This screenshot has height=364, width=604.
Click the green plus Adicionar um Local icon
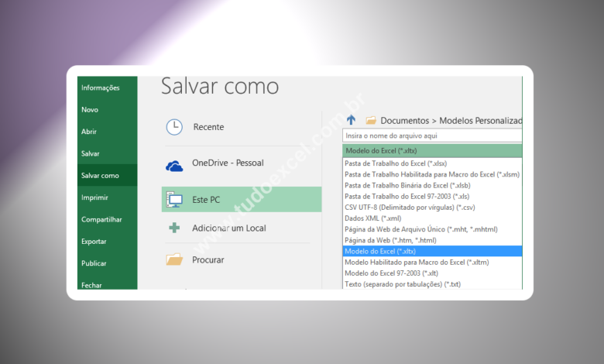click(x=174, y=228)
